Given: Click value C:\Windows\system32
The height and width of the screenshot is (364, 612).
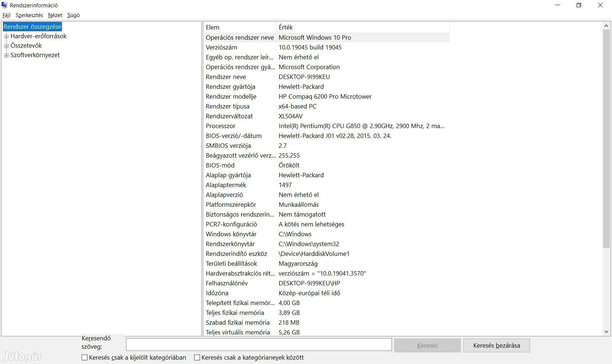Looking at the screenshot, I should point(309,244).
